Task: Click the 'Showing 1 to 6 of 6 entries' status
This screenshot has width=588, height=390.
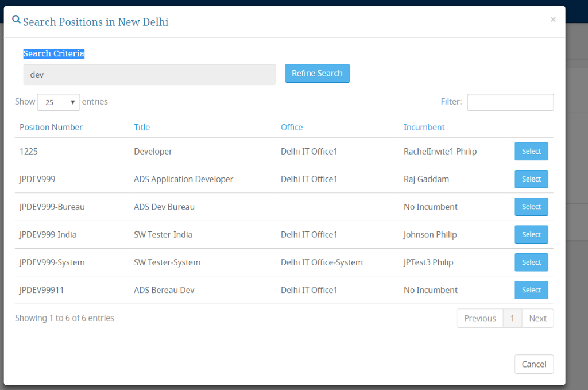Action: point(64,318)
